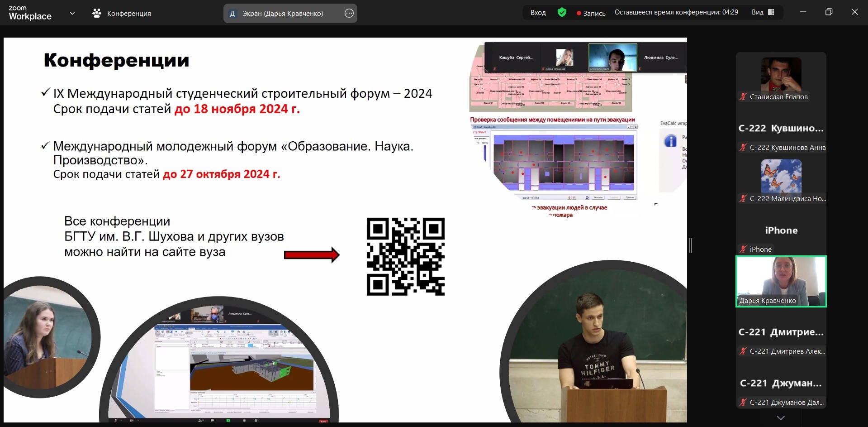Open the Zoom Workplace dropdown arrow

tap(72, 14)
